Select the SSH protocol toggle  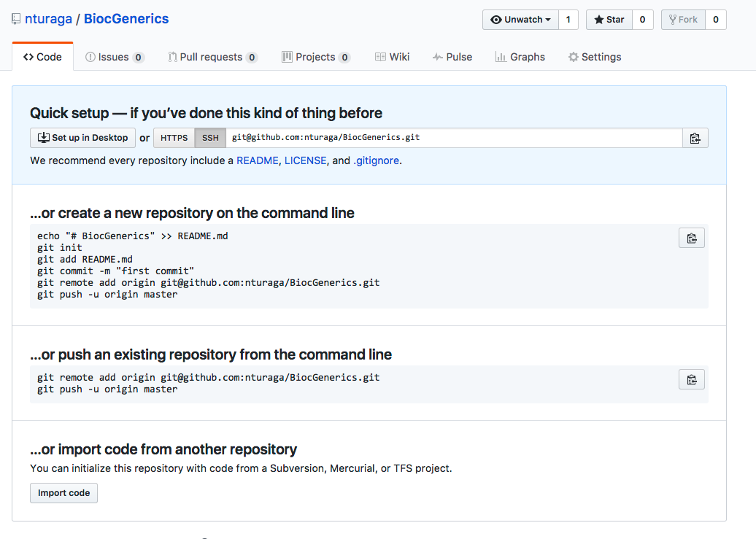click(x=210, y=138)
